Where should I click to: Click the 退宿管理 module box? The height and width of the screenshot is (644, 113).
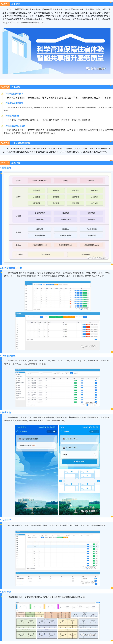[x=56, y=197]
